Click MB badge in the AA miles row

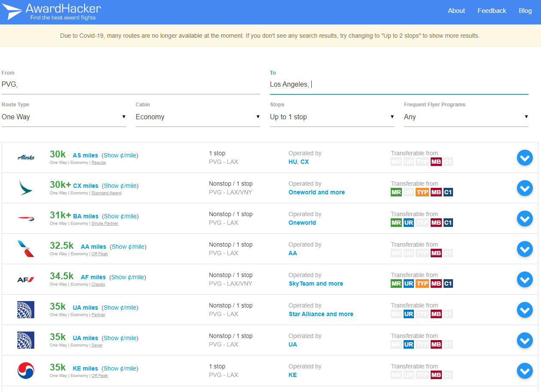(436, 253)
